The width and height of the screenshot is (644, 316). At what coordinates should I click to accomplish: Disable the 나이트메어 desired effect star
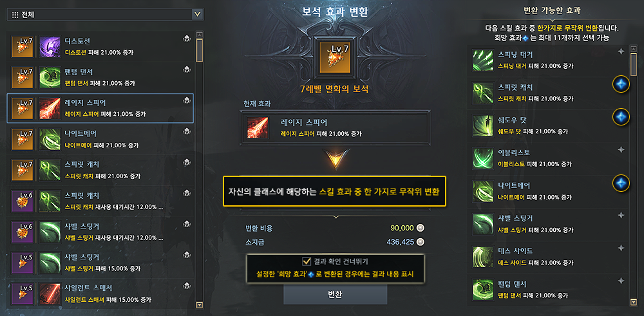click(621, 183)
